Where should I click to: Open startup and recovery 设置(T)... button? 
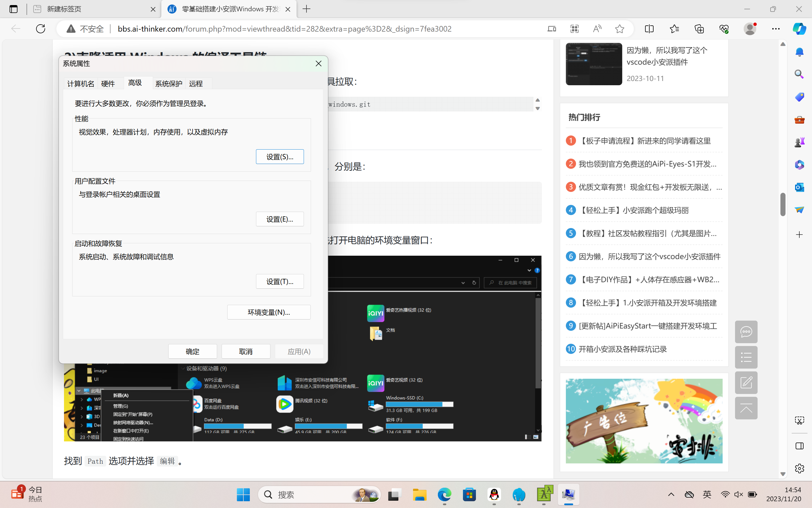[x=280, y=281]
